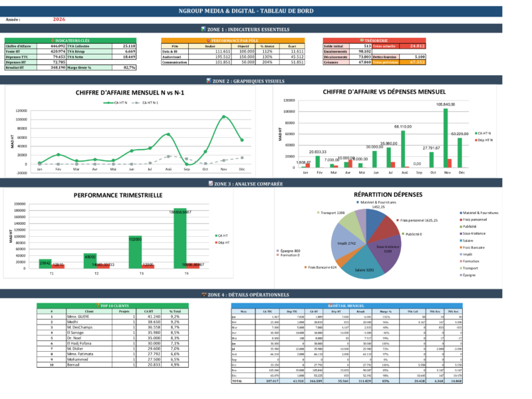Select the year 2026 input cell
Viewport: 532px width, 399px height.
point(59,21)
